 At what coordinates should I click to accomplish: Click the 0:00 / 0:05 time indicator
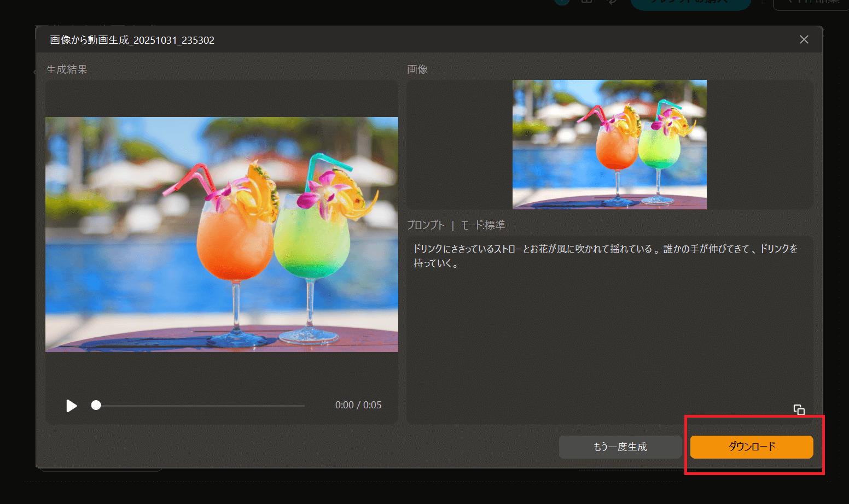pos(358,405)
